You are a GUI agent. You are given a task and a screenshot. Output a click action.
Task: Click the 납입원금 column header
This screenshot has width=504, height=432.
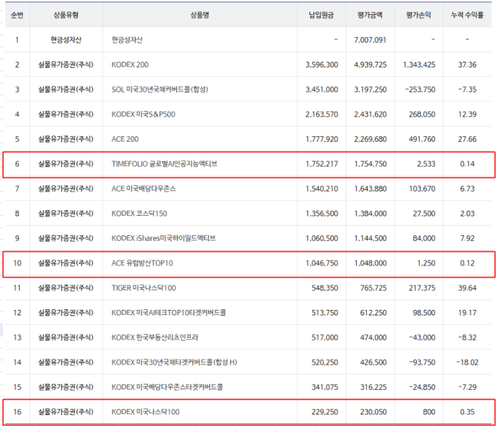coord(321,15)
